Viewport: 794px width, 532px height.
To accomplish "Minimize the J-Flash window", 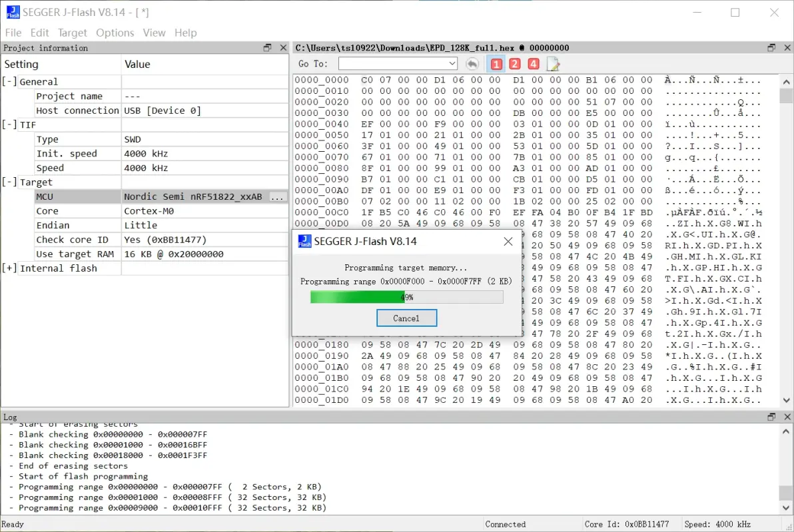I will coord(697,12).
